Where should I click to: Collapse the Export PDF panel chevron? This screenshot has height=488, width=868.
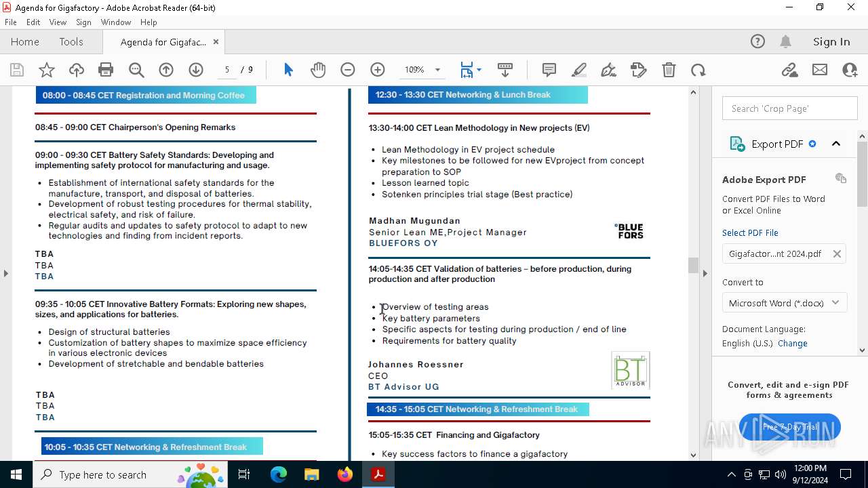(836, 144)
